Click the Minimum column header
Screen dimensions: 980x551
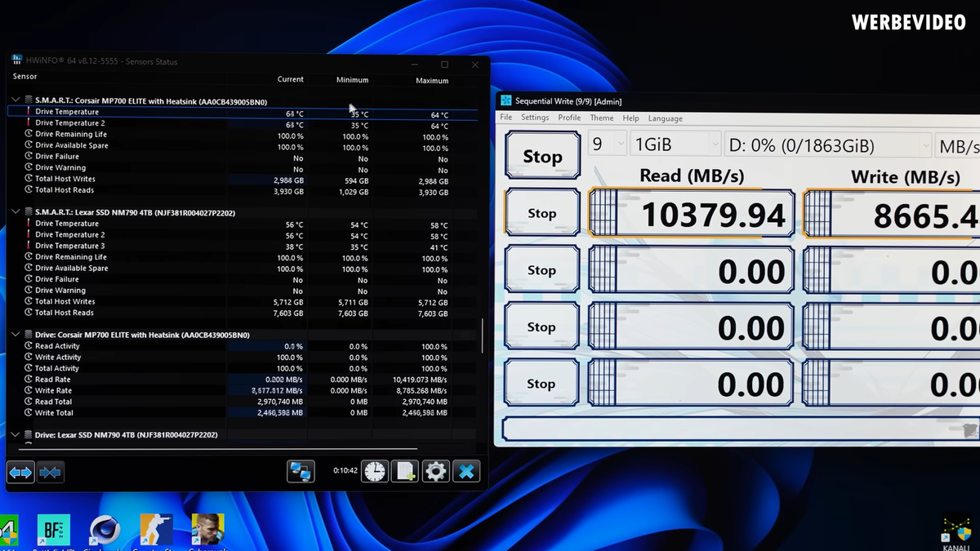tap(352, 80)
